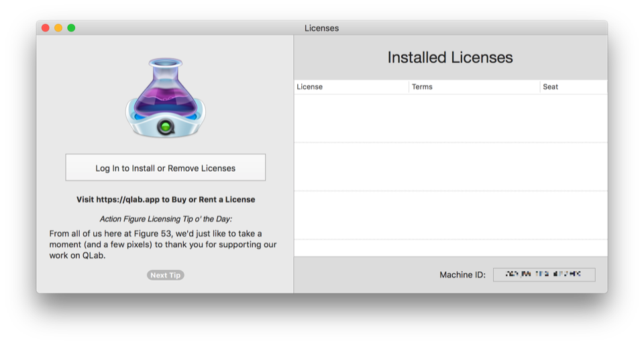The width and height of the screenshot is (644, 345).
Task: Click the Visit qlab.app buy or rent text
Action: [165, 199]
